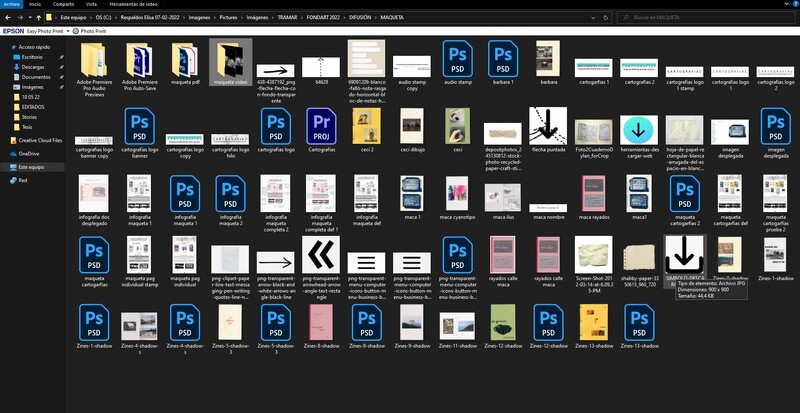Select the ceci dibujo image
This screenshot has width=800, height=413.
click(x=412, y=130)
